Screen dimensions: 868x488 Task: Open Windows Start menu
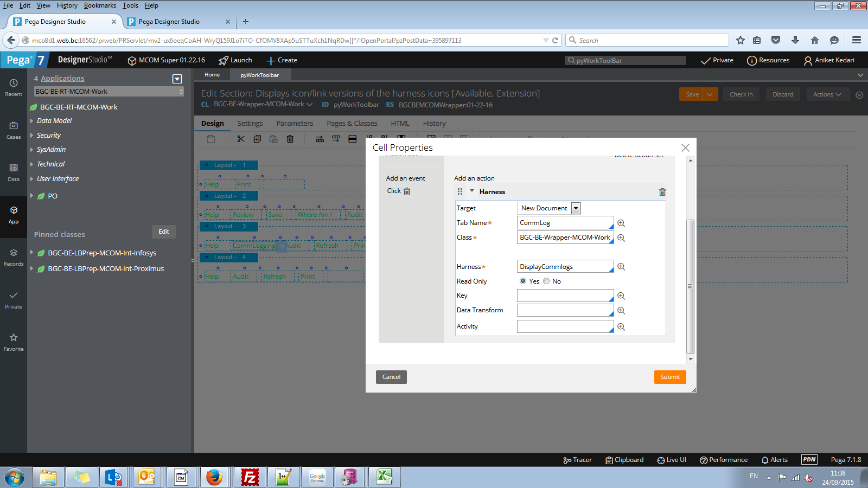coord(15,478)
